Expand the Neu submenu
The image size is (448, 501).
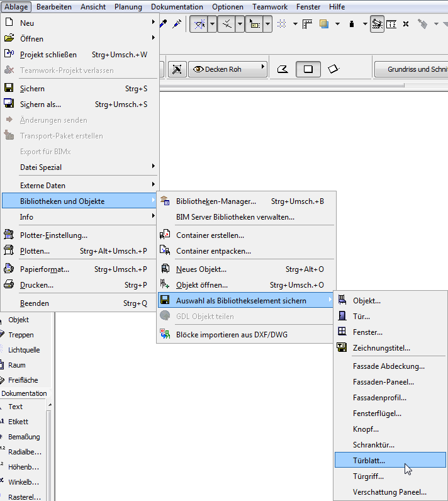79,23
